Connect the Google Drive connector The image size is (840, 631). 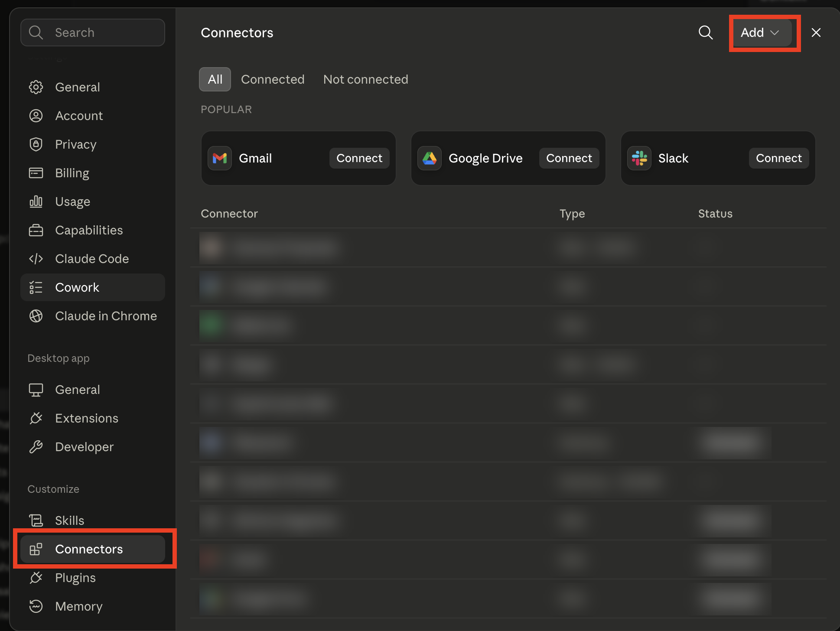click(x=569, y=158)
